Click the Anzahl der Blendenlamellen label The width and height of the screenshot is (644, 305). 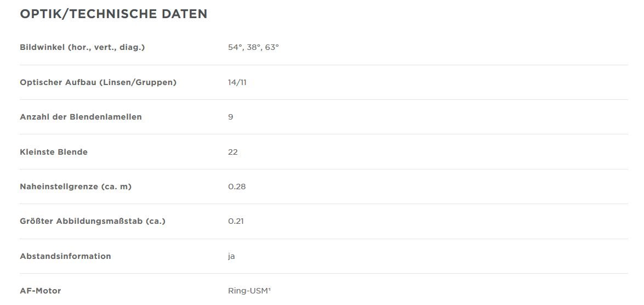coord(81,117)
